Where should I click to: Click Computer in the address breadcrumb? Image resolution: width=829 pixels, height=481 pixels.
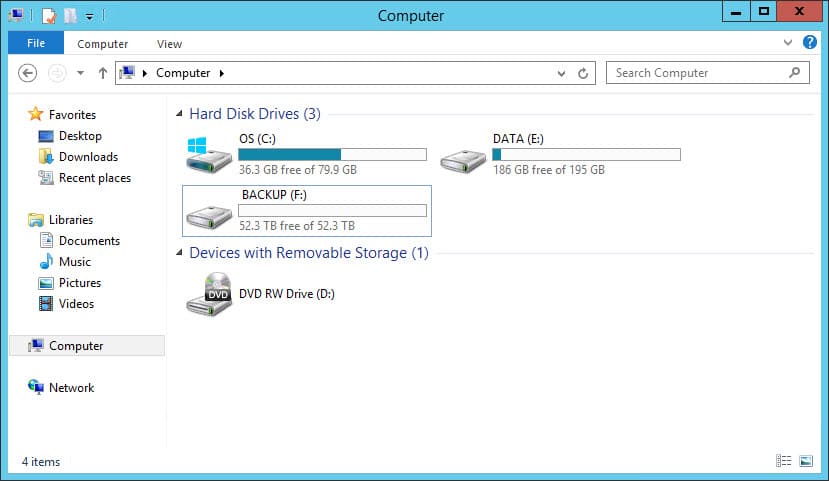pos(183,73)
